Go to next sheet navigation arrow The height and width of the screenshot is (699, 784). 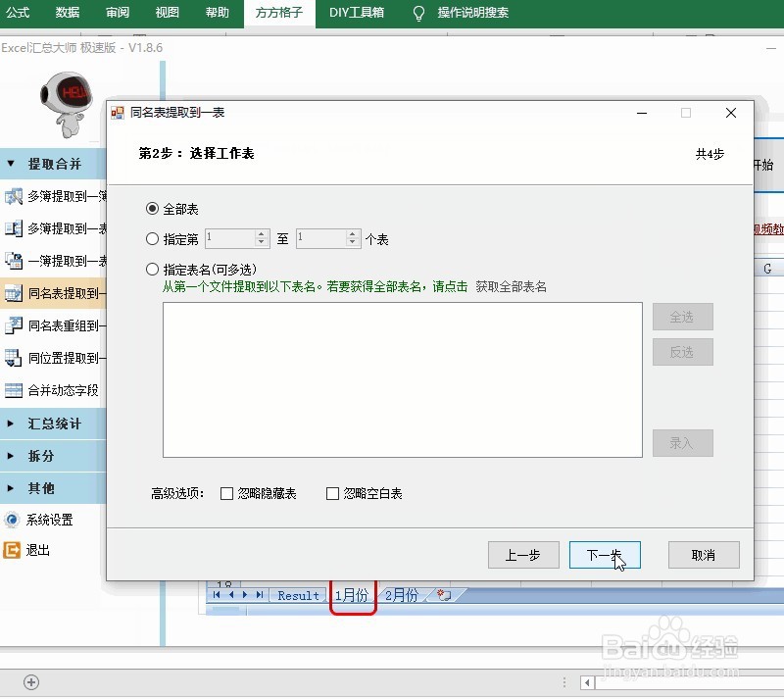click(245, 595)
